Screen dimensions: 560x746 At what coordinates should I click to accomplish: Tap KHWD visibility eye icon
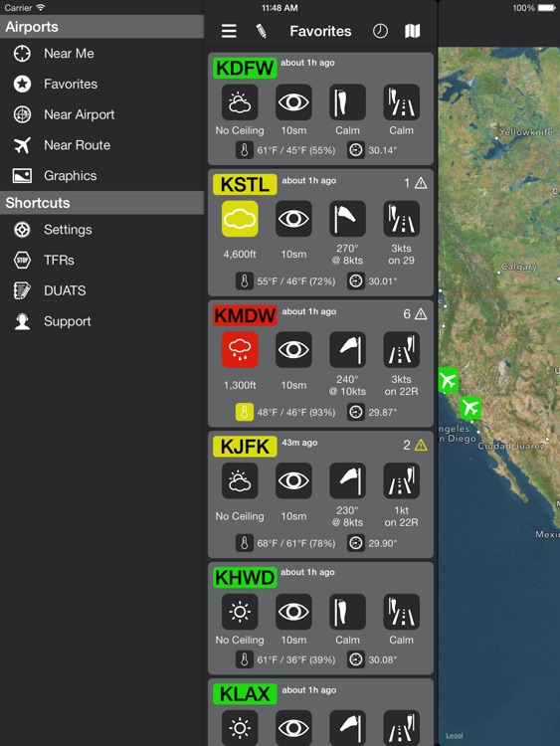pyautogui.click(x=293, y=612)
